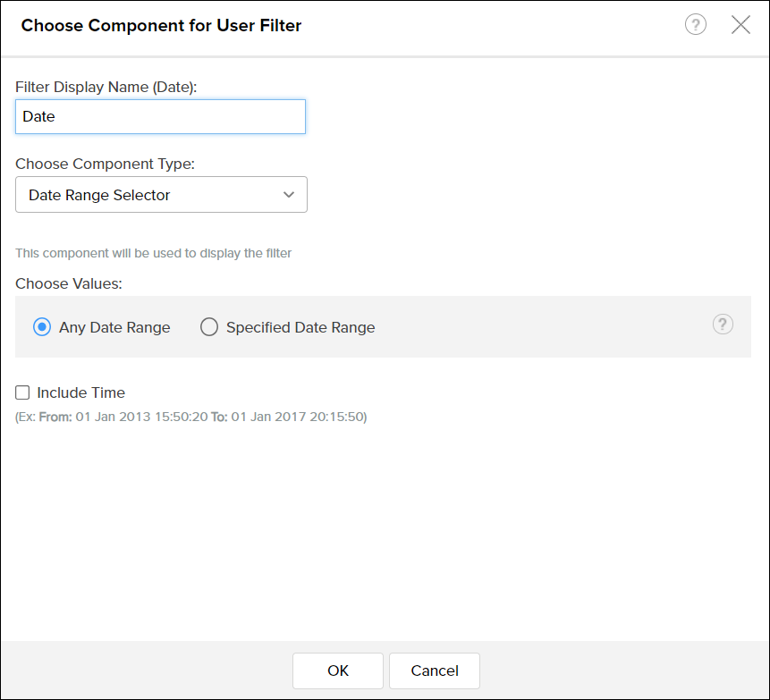Click the Specified Date Range label text
The width and height of the screenshot is (770, 700).
click(300, 327)
